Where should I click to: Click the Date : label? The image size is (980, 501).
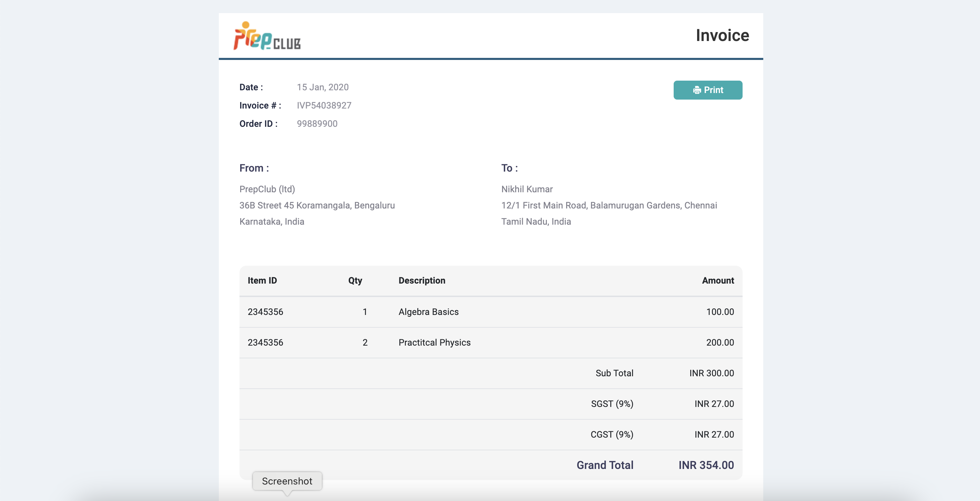click(x=251, y=87)
